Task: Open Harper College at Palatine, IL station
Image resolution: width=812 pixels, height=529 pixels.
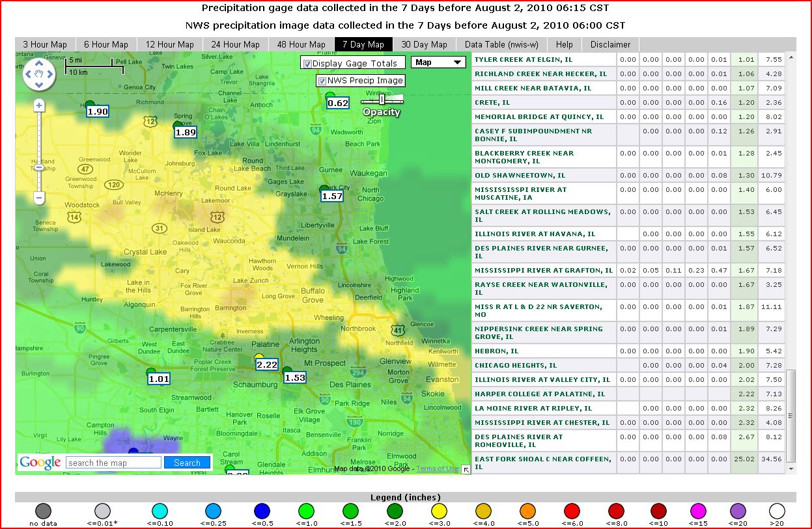Action: pos(540,394)
